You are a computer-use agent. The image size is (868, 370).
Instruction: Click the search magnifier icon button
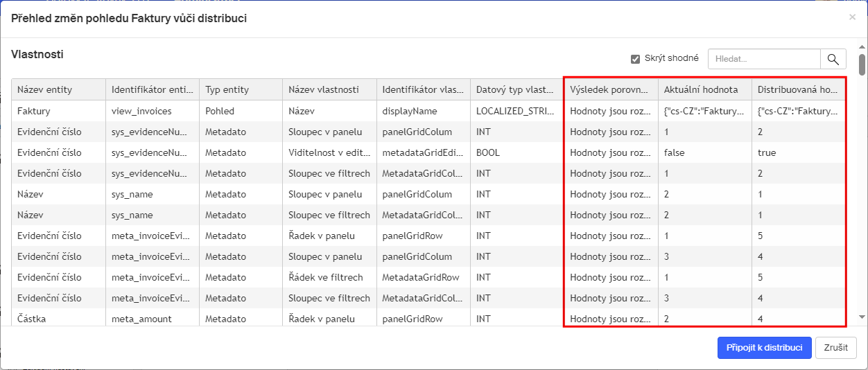click(x=833, y=60)
